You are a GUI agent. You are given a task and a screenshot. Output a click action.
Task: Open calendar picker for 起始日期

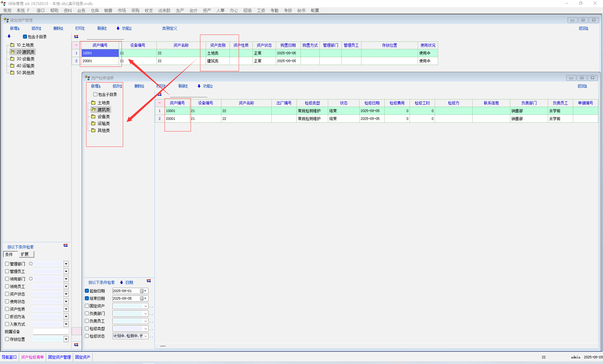(143, 291)
